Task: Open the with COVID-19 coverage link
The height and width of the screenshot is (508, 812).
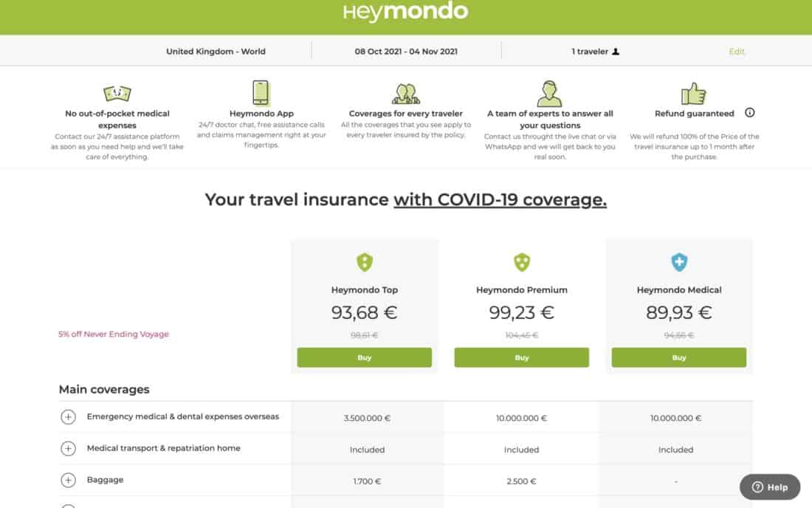Action: tap(500, 199)
